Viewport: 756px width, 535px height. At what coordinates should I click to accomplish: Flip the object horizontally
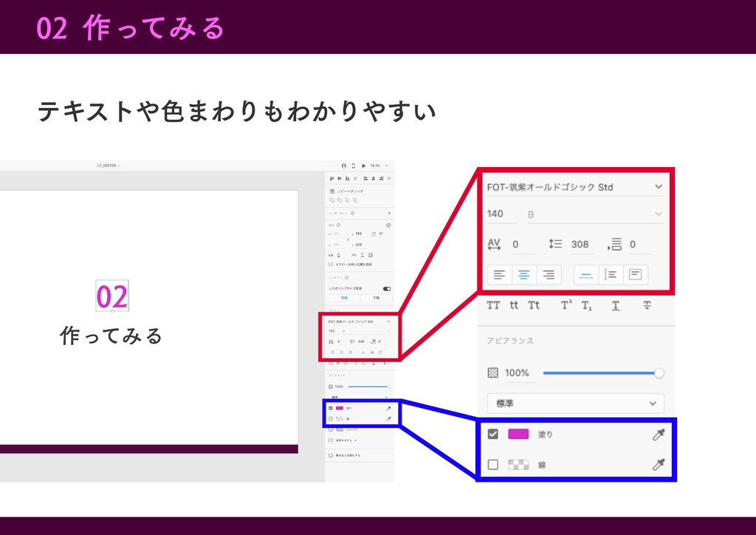(331, 255)
